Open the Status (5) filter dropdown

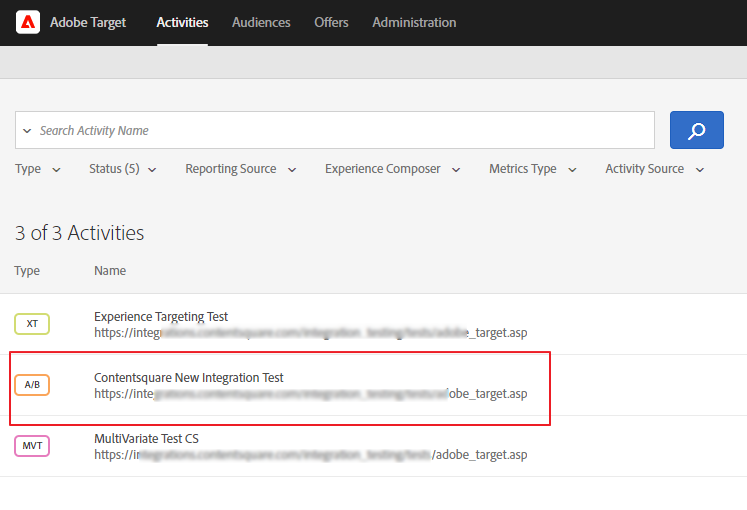(122, 169)
